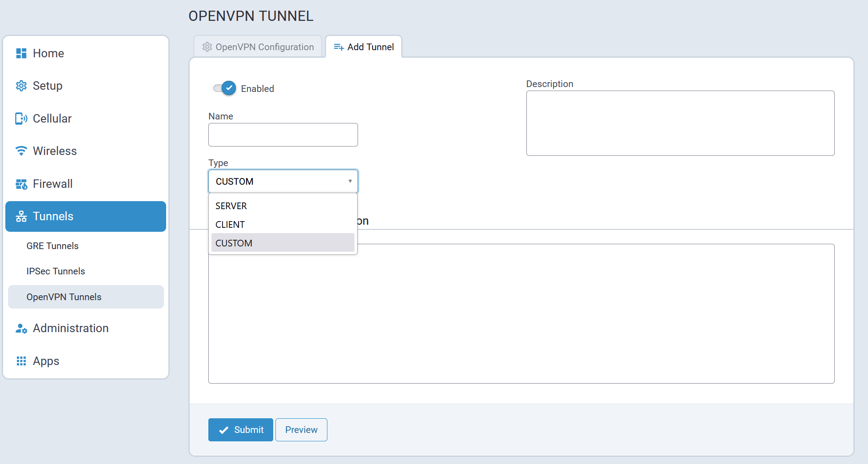The height and width of the screenshot is (464, 868).
Task: Open GRE Tunnels submenu item
Action: (52, 246)
